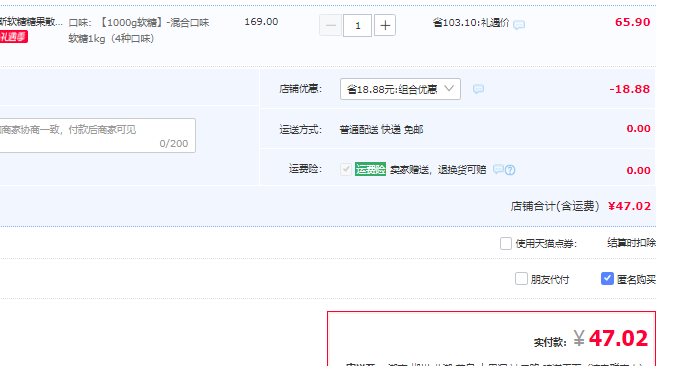The image size is (675, 366).
Task: Click the red 礼遇季 tag
Action: point(14,37)
